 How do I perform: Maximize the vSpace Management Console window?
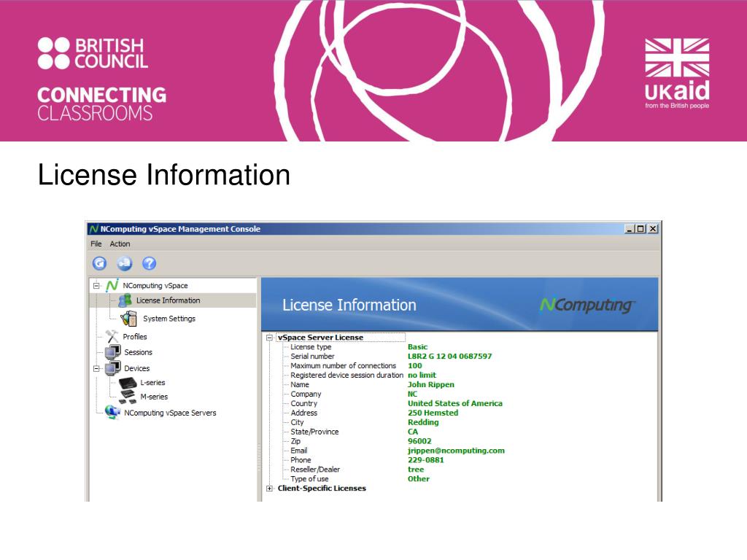640,229
